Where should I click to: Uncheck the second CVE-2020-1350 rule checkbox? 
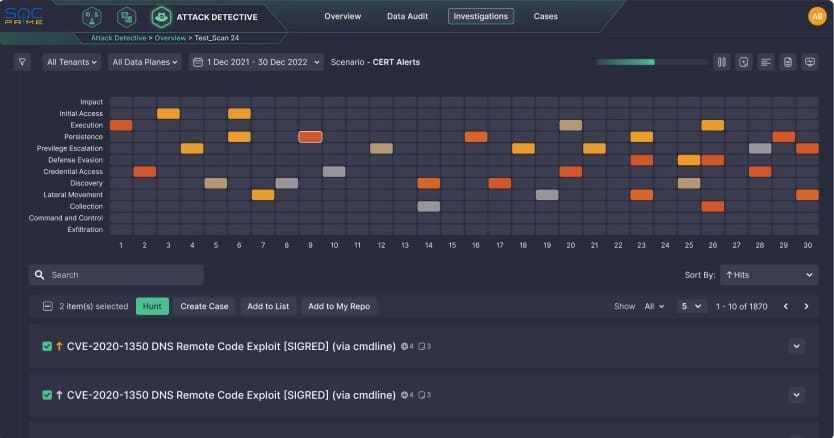click(47, 395)
